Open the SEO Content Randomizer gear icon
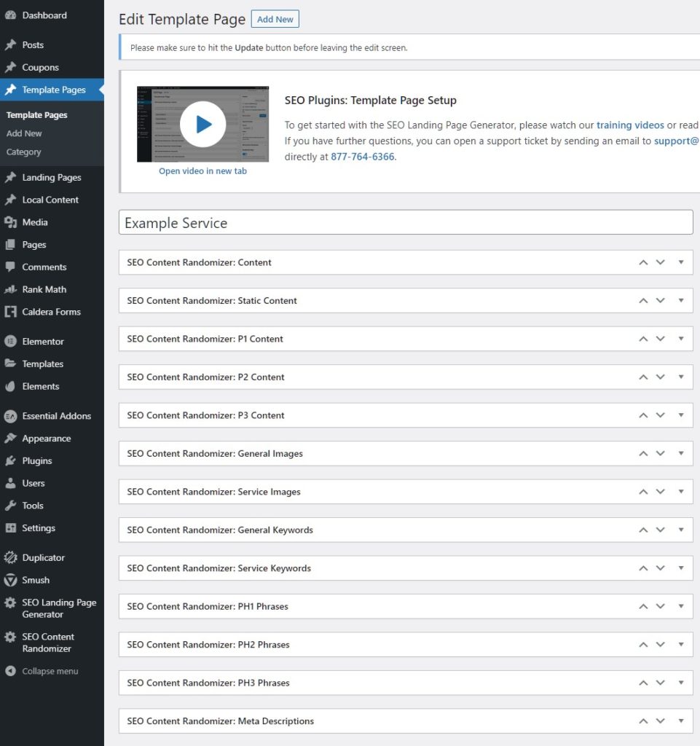The height and width of the screenshot is (746, 700). (10, 637)
